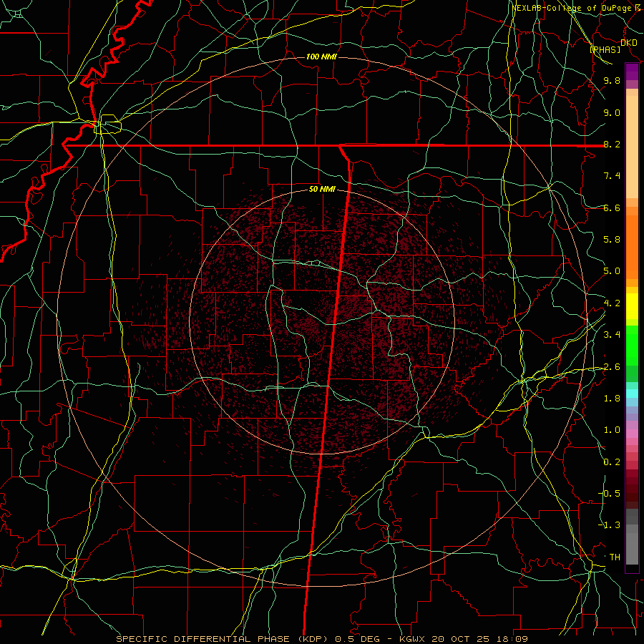Click the 1.0 value on the color scale
Screen dimensions: 644x644
tap(612, 430)
